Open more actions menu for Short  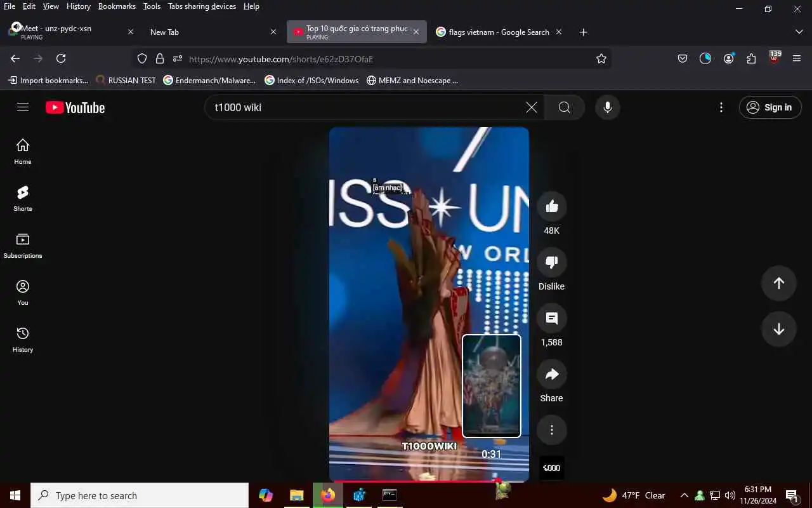(x=551, y=430)
